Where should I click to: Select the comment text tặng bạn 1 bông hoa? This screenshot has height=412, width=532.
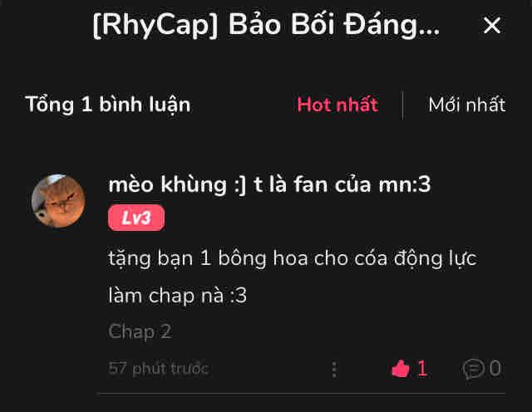pyautogui.click(x=208, y=258)
